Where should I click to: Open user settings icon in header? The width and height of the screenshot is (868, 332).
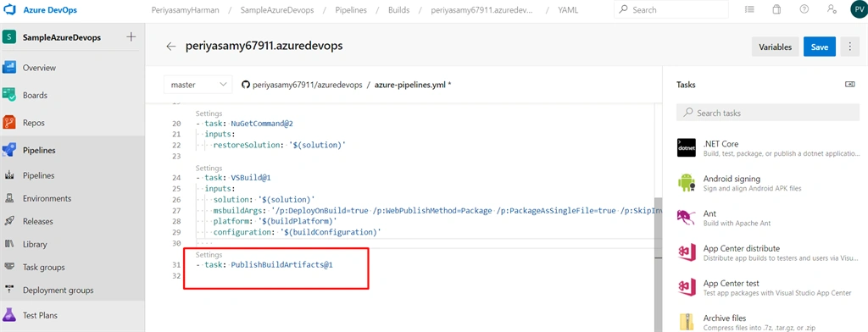[x=832, y=9]
